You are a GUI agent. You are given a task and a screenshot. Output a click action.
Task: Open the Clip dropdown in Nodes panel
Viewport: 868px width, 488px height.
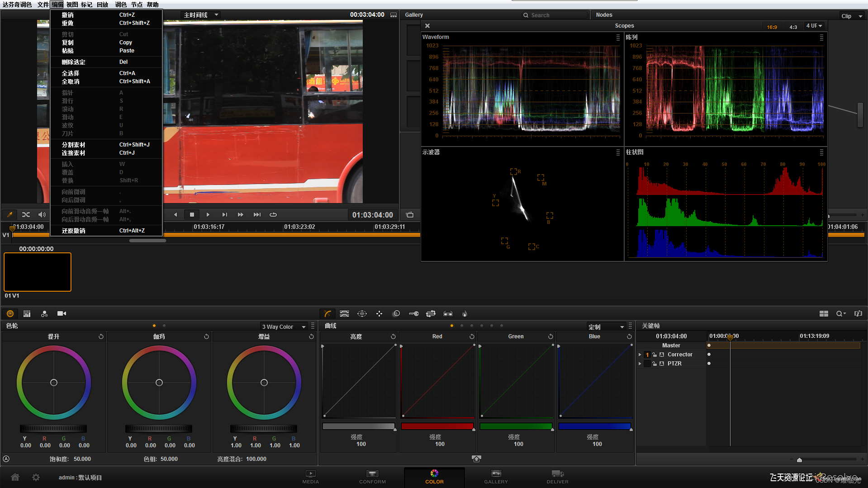point(852,16)
